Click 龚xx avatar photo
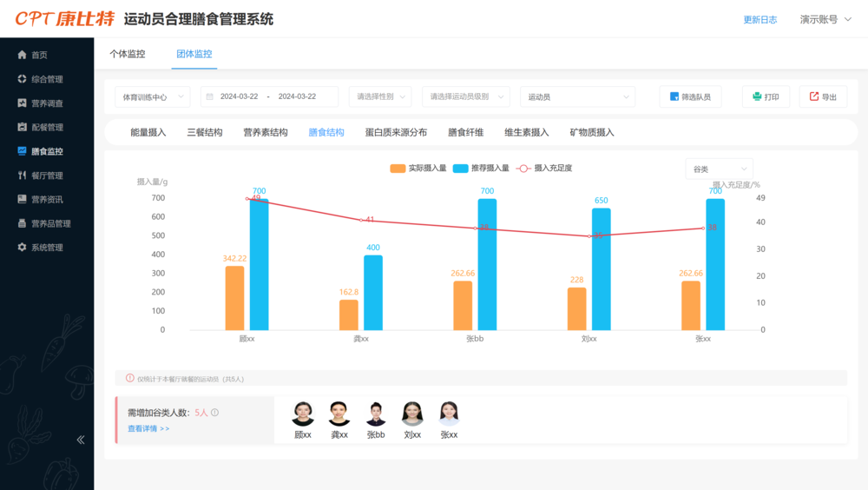The image size is (868, 490). (x=339, y=414)
